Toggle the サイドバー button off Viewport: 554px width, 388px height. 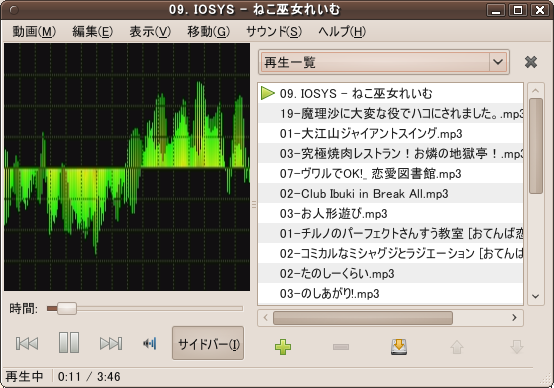point(208,343)
